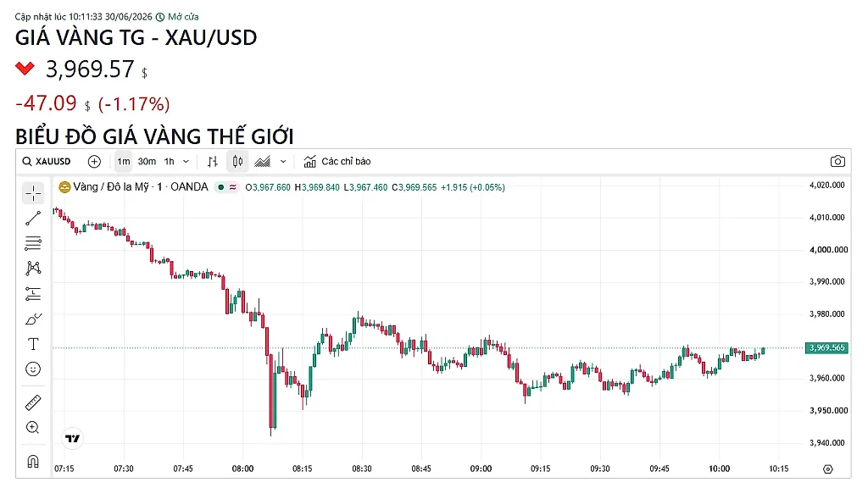
Task: Switch to the 1h timeframe
Action: 169,161
